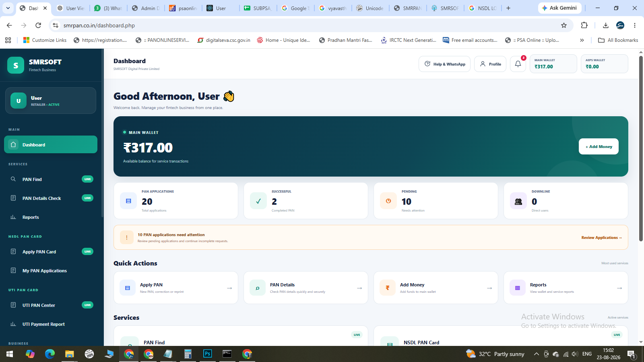Click the Downline users icon
Image resolution: width=644 pixels, height=362 pixels.
518,201
